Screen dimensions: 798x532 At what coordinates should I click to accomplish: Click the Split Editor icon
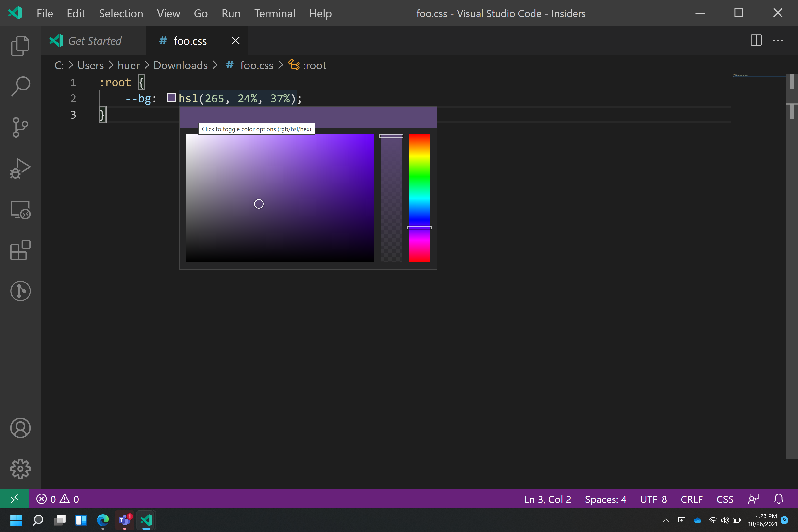[756, 40]
